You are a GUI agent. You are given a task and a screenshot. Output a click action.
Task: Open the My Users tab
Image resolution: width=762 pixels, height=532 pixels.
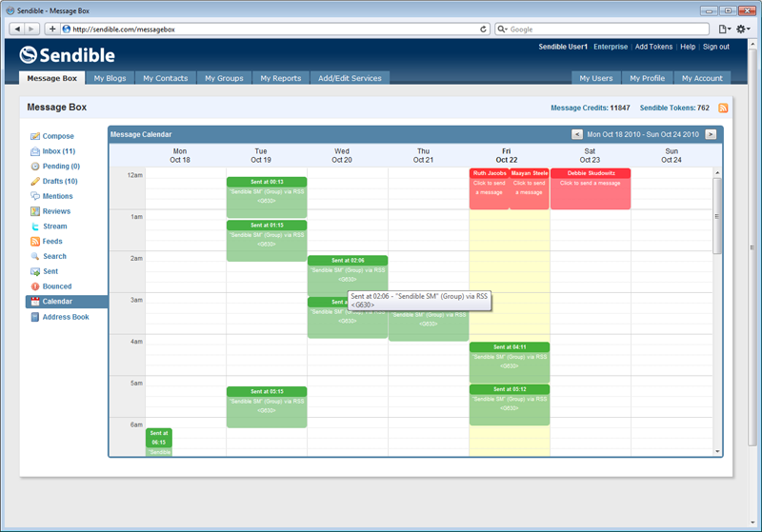coord(596,78)
